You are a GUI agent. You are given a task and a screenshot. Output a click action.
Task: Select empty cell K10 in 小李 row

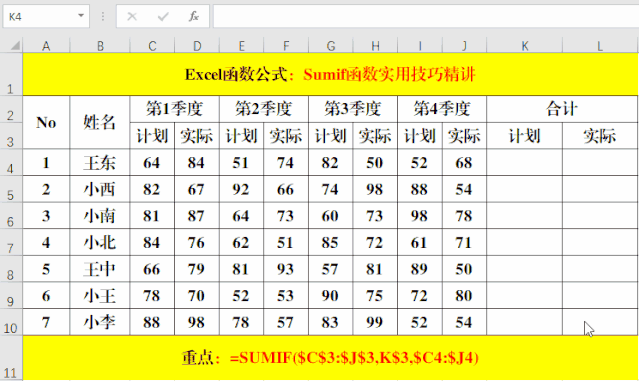pos(524,322)
